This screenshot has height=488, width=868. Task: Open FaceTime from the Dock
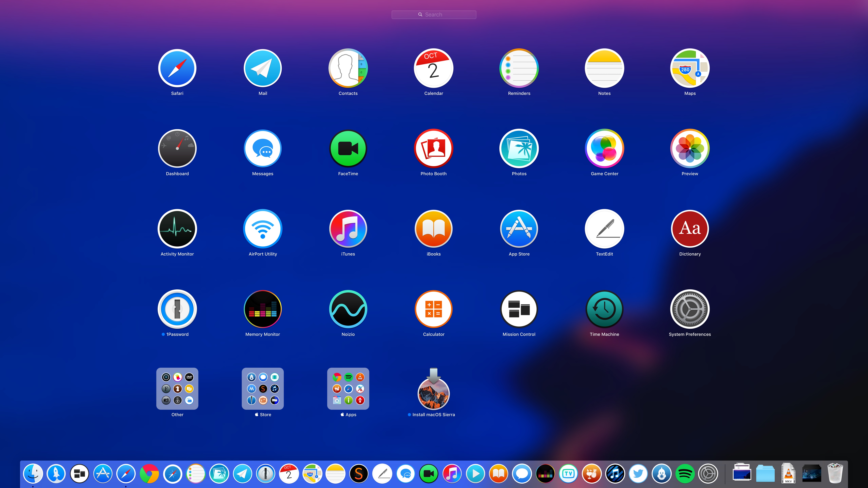pos(429,474)
